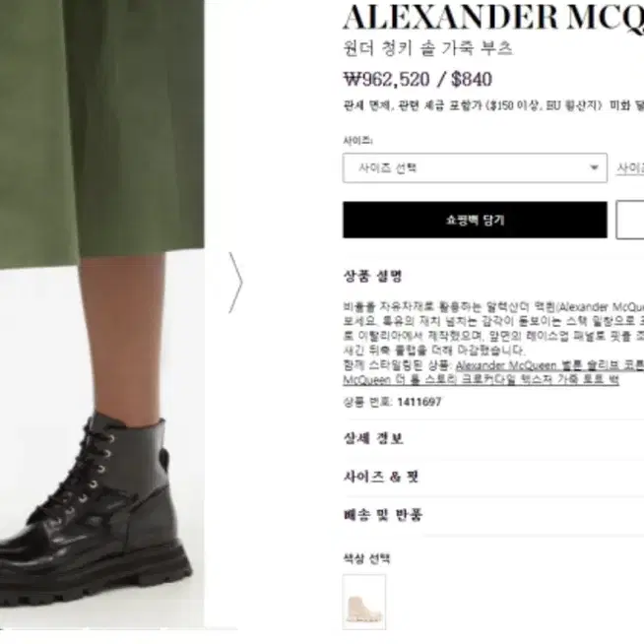Expand the 사이즈 & 핏 section
644x644 pixels.
[x=381, y=477]
